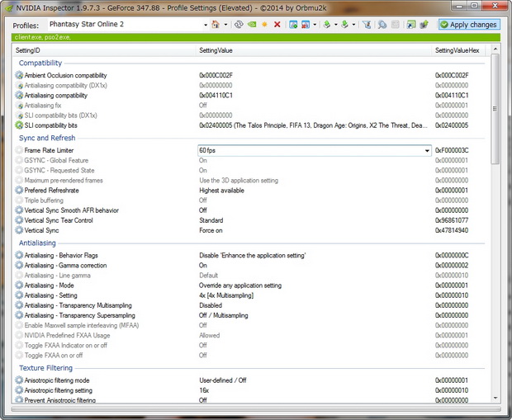Viewport: 512px width, 420px height.
Task: Click the refresh arrows icon in toolbar
Action: (x=239, y=25)
